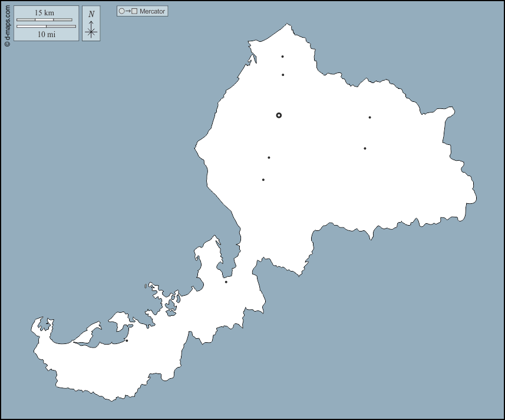
Task: Select the northernmost city dot on the map
Action: point(282,57)
